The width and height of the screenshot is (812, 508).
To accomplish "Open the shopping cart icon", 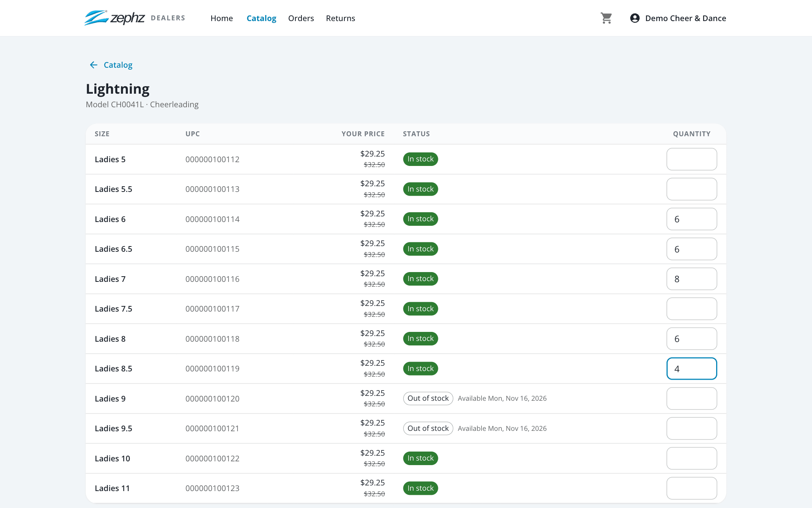I will pos(606,18).
